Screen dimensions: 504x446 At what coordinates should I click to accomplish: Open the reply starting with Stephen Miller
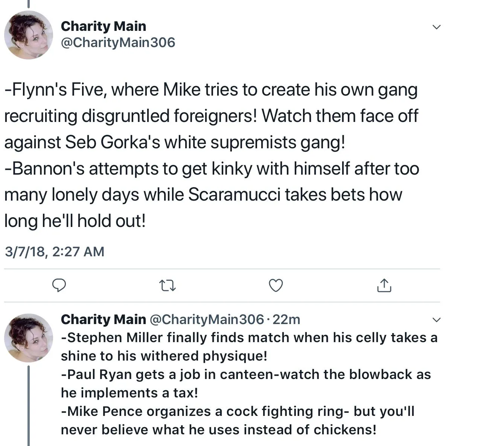click(x=248, y=347)
